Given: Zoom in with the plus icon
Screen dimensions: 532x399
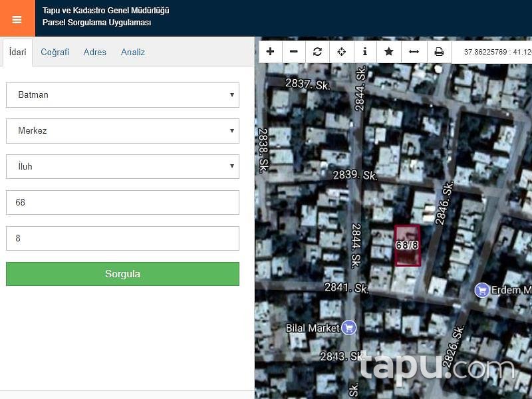Looking at the screenshot, I should coord(270,52).
